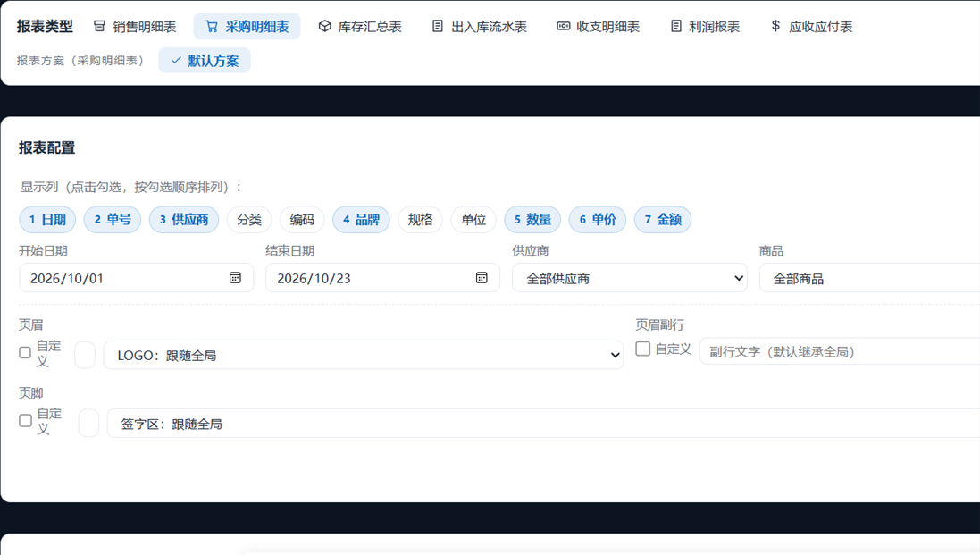Click the cash icon beside 收支明细表

point(563,26)
